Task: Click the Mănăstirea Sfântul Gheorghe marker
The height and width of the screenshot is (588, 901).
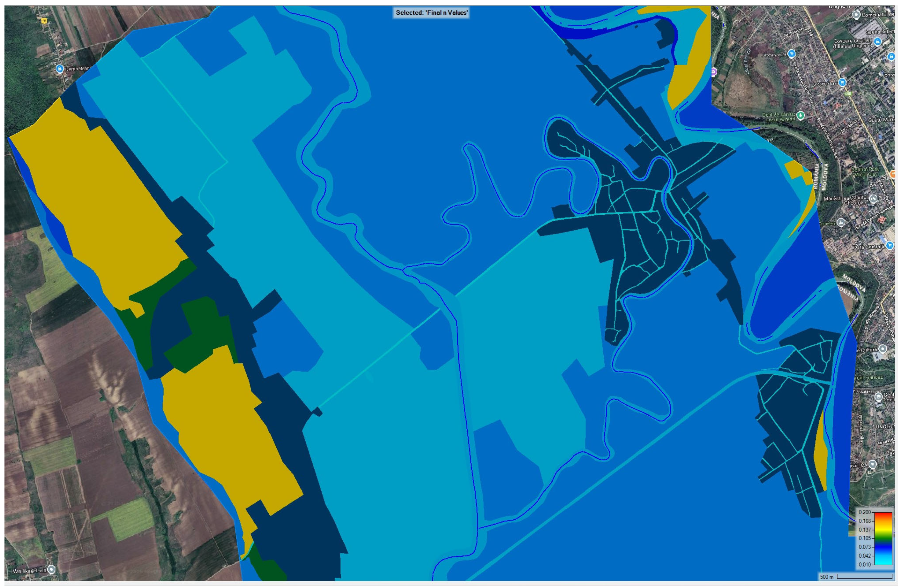Action: click(873, 198)
